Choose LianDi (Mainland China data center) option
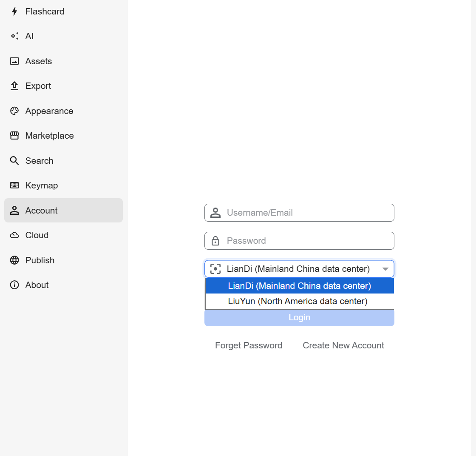Viewport: 476px width, 456px height. (299, 286)
